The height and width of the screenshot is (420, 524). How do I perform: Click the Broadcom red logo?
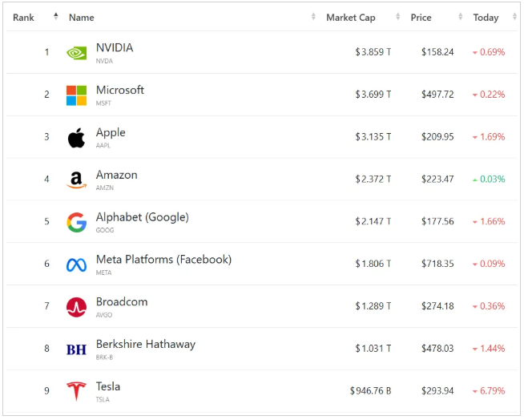[76, 307]
